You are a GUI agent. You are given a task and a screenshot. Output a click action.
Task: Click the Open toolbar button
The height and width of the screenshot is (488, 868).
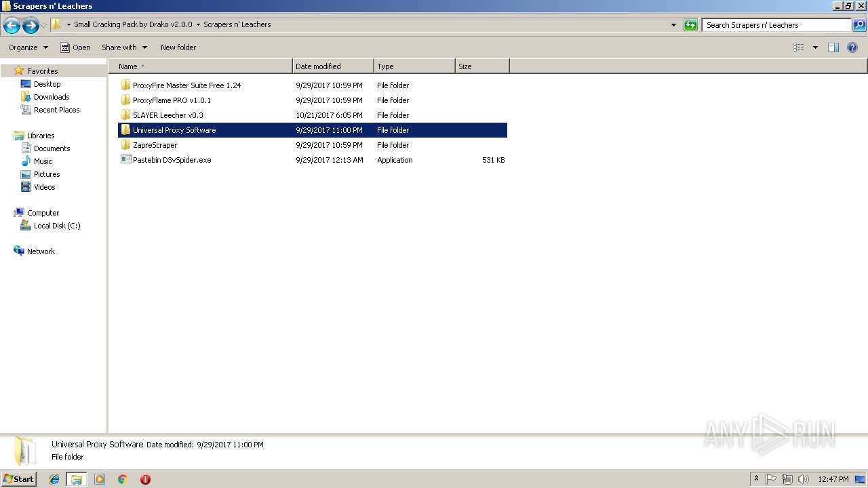tap(75, 47)
